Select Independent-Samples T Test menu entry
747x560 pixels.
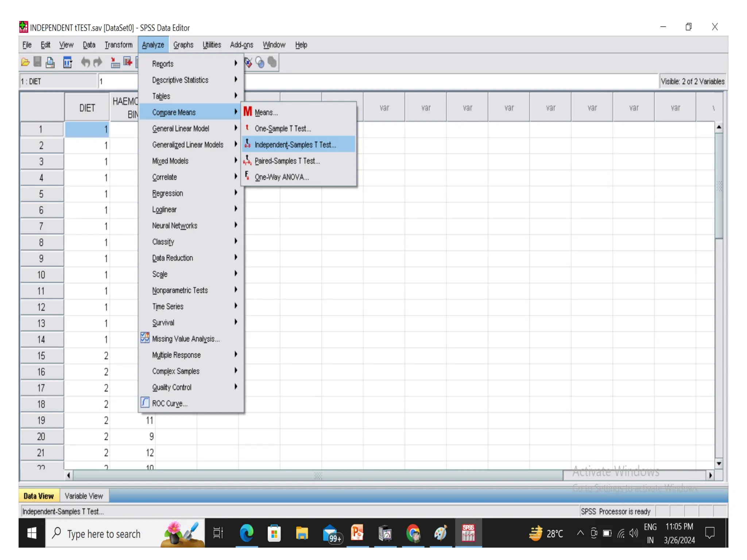[295, 145]
